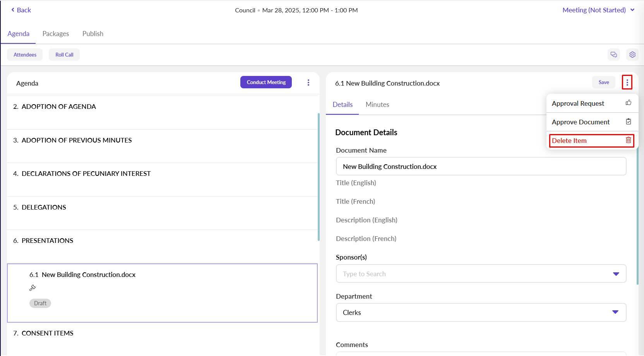Click the Back link
Image resolution: width=644 pixels, height=356 pixels.
pos(21,10)
